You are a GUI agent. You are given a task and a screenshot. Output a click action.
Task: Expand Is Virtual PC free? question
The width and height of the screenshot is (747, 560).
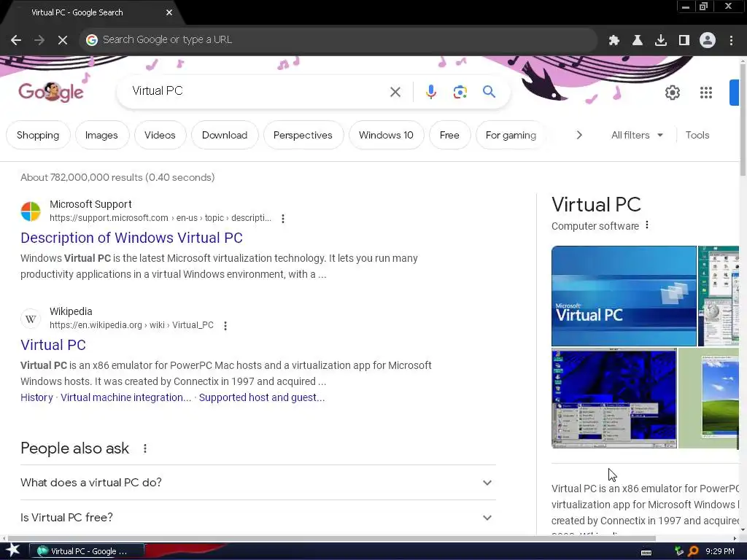coord(258,518)
